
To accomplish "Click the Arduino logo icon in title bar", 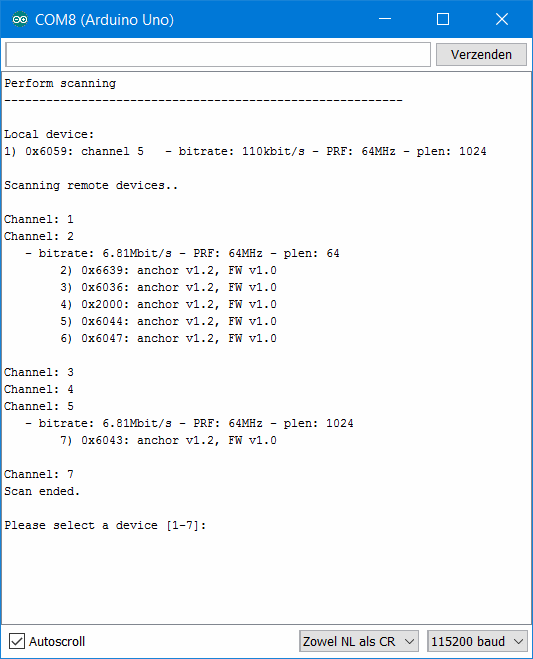I will [20, 19].
